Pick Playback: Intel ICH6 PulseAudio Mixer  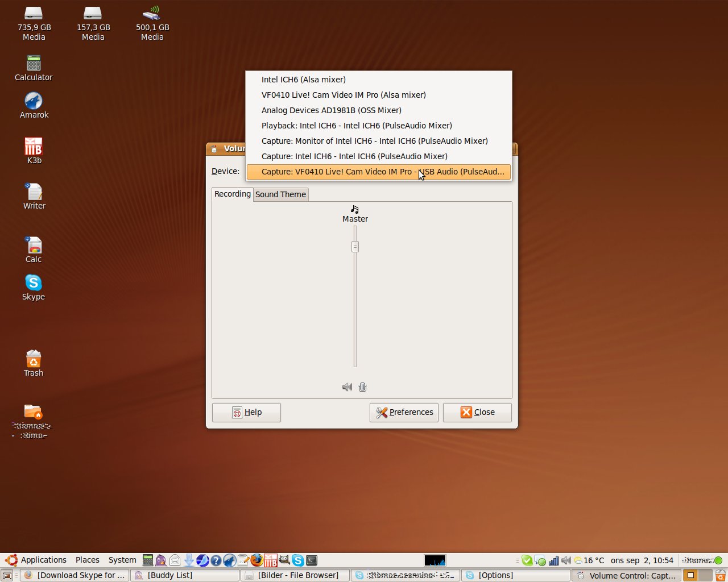click(x=379, y=126)
